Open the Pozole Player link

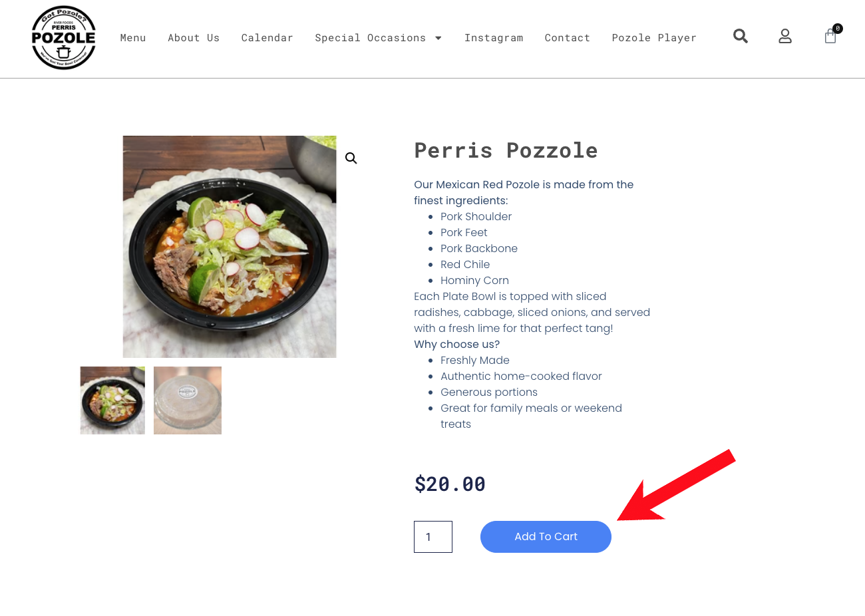[x=654, y=38]
